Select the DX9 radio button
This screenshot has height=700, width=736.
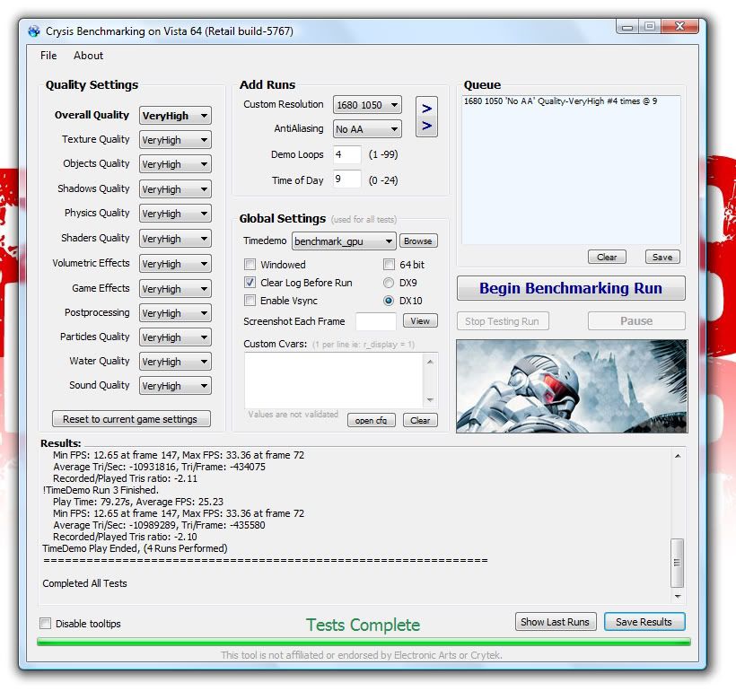pos(389,283)
